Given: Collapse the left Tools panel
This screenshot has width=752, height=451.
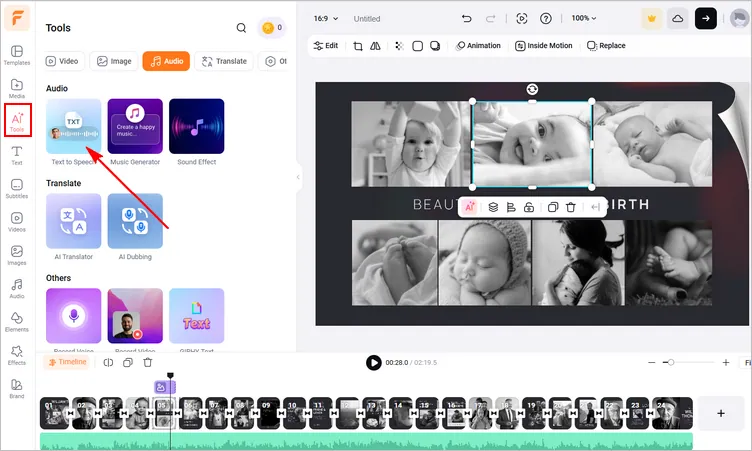Looking at the screenshot, I should coord(298,177).
